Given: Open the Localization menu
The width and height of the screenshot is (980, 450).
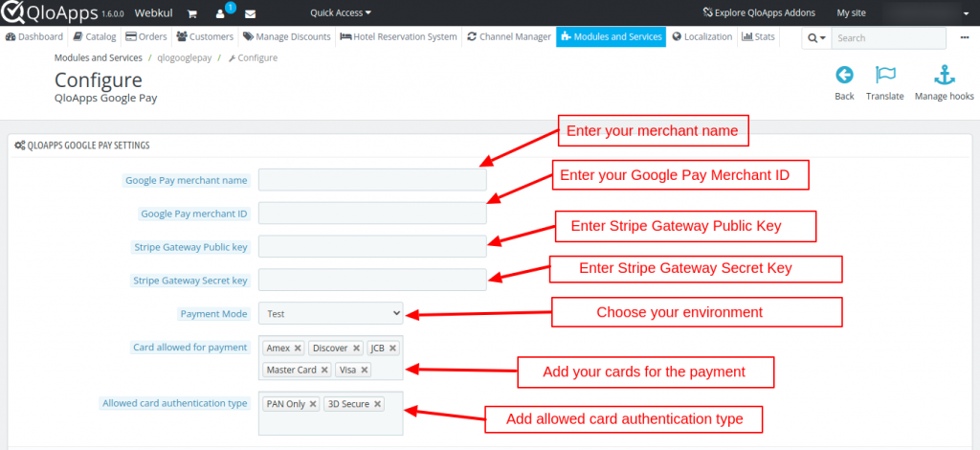Looking at the screenshot, I should [x=702, y=37].
